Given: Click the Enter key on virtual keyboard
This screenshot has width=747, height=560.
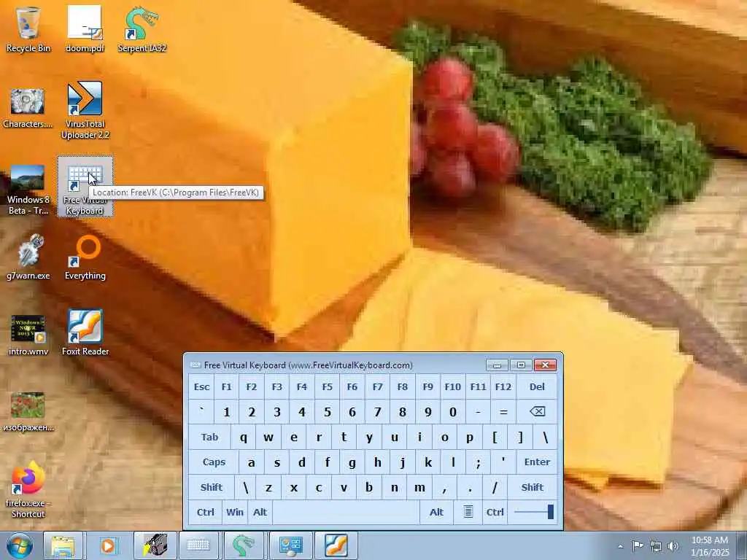Looking at the screenshot, I should (x=537, y=462).
